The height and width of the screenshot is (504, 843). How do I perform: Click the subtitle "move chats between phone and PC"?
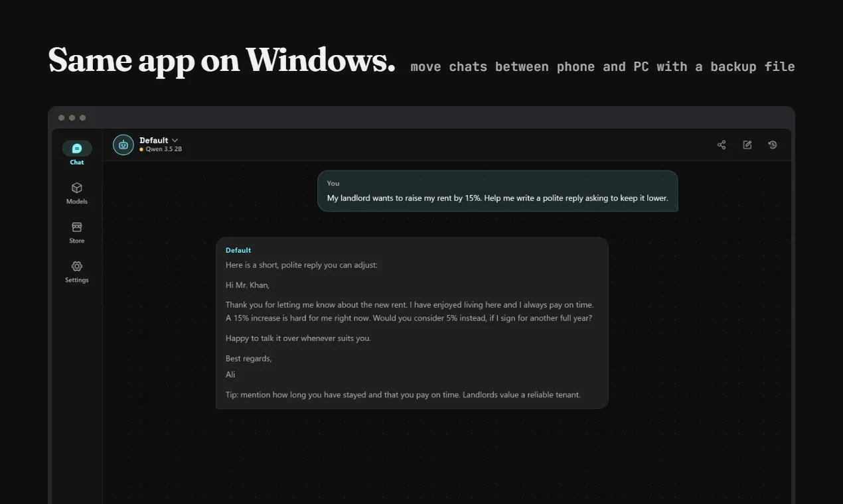(603, 67)
